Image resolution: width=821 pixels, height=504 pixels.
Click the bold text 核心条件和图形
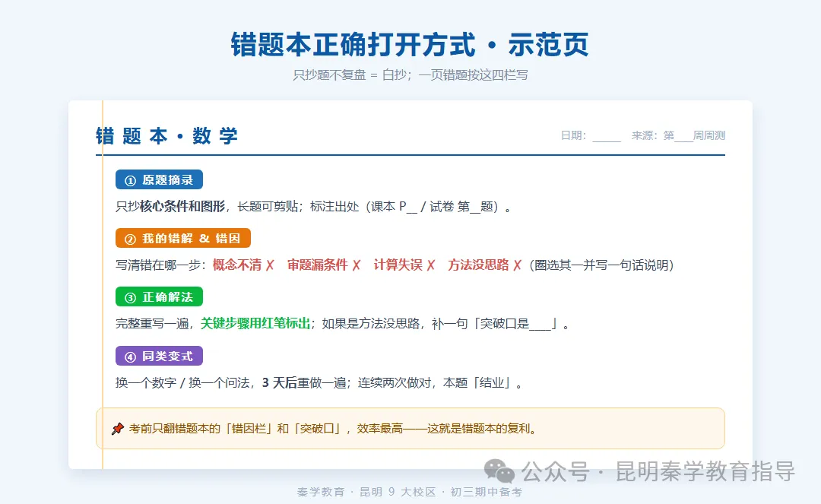tap(182, 206)
